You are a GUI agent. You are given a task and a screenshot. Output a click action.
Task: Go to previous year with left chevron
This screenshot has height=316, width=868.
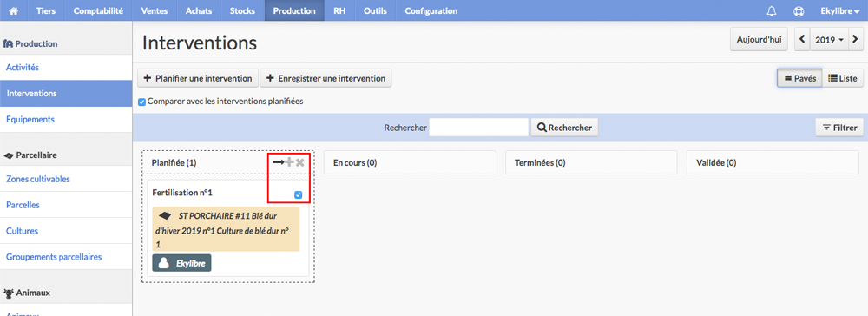(803, 40)
